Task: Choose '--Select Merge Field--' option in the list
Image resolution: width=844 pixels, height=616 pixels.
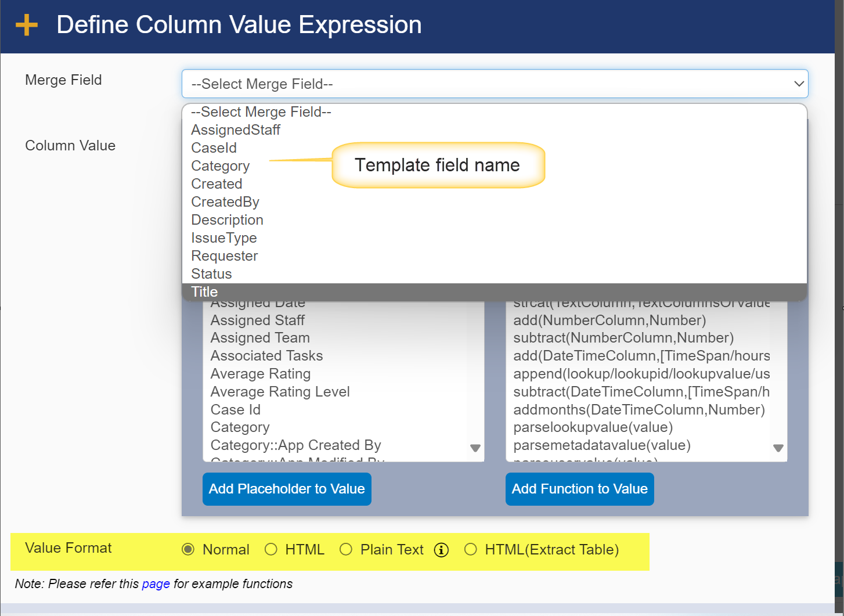Action: [495, 112]
